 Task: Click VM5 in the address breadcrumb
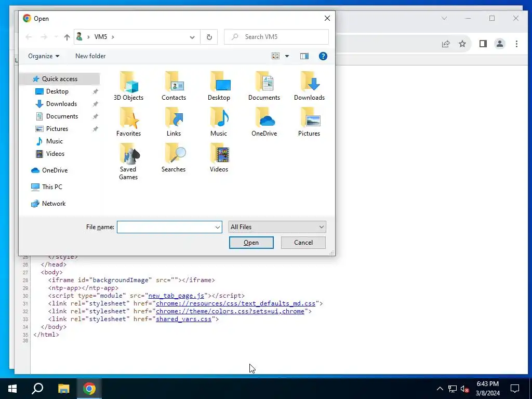pyautogui.click(x=100, y=37)
